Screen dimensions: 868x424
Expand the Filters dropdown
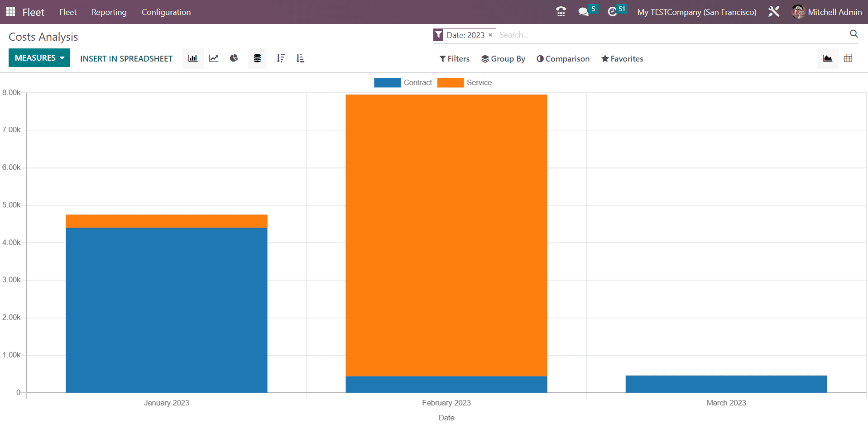(454, 59)
